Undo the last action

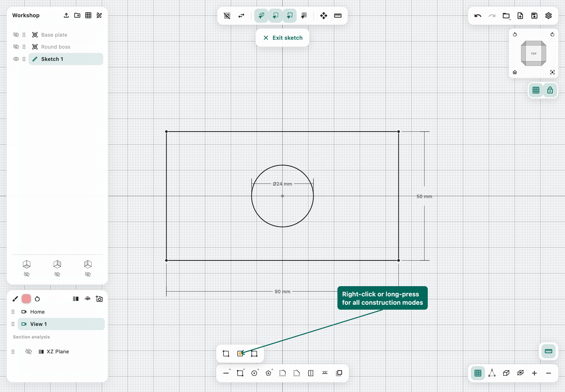pos(478,16)
